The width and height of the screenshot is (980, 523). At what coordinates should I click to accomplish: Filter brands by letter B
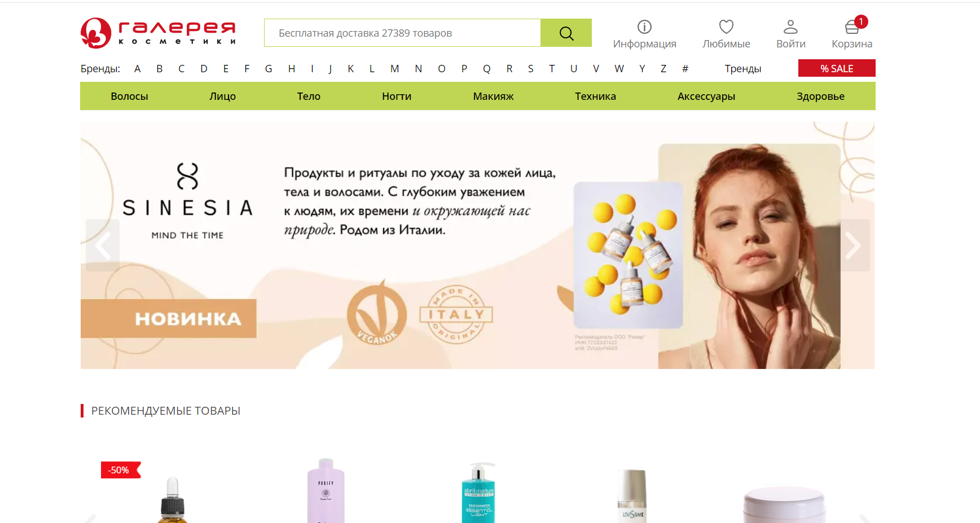[x=160, y=68]
